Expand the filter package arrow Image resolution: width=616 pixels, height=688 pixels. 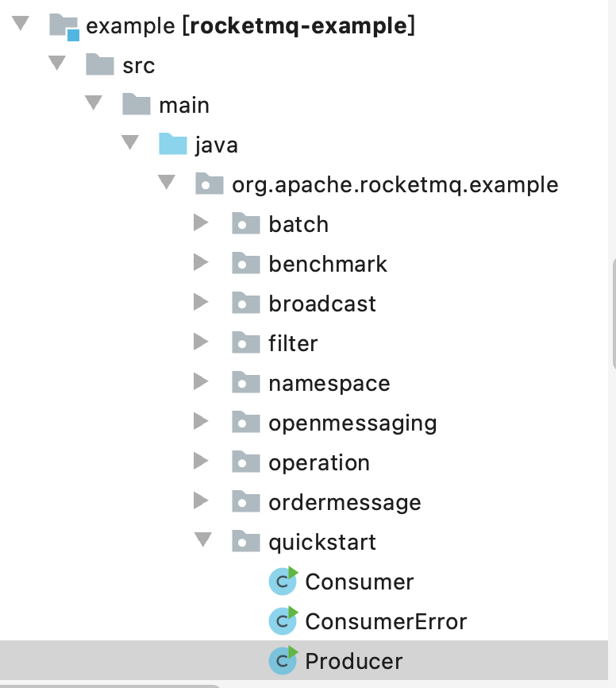click(x=202, y=343)
